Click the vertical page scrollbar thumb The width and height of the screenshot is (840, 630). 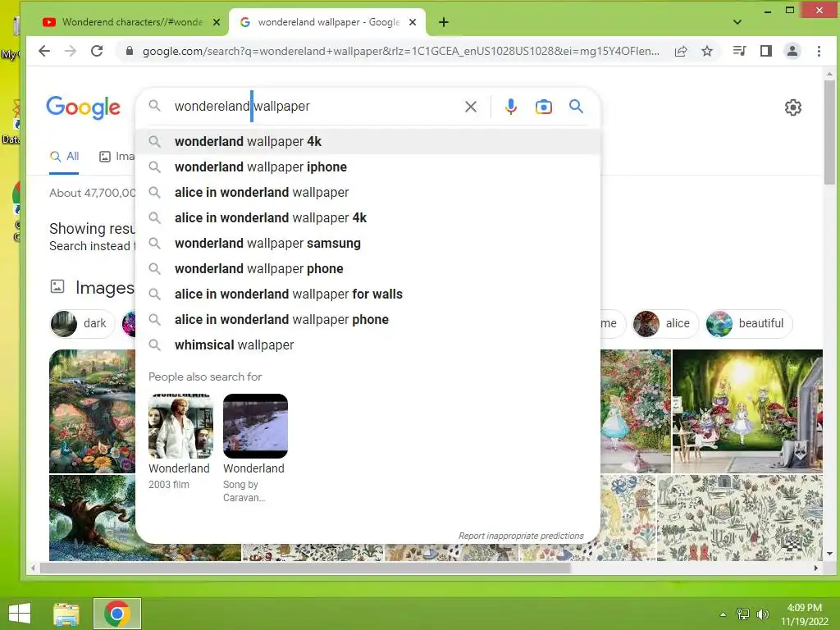tap(829, 133)
